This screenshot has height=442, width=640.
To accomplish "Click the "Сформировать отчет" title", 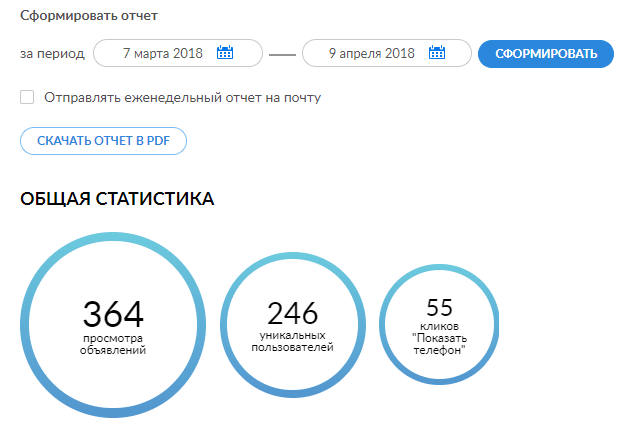I will coord(89,17).
